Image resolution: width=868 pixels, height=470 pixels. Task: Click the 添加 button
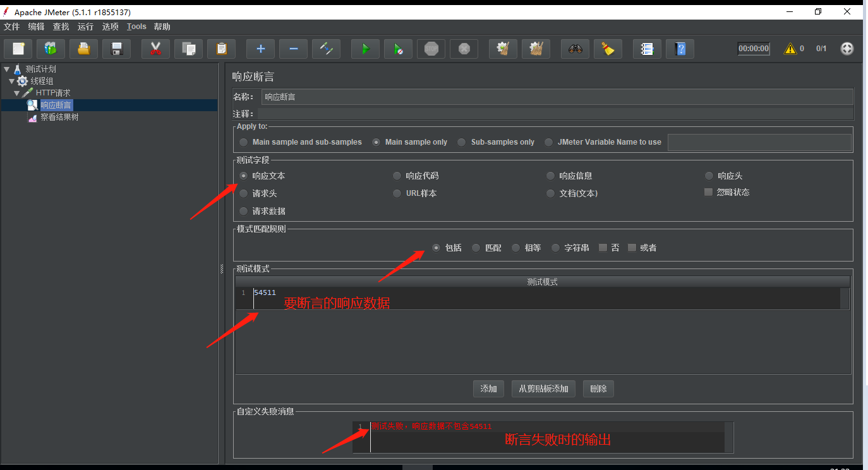pyautogui.click(x=488, y=389)
